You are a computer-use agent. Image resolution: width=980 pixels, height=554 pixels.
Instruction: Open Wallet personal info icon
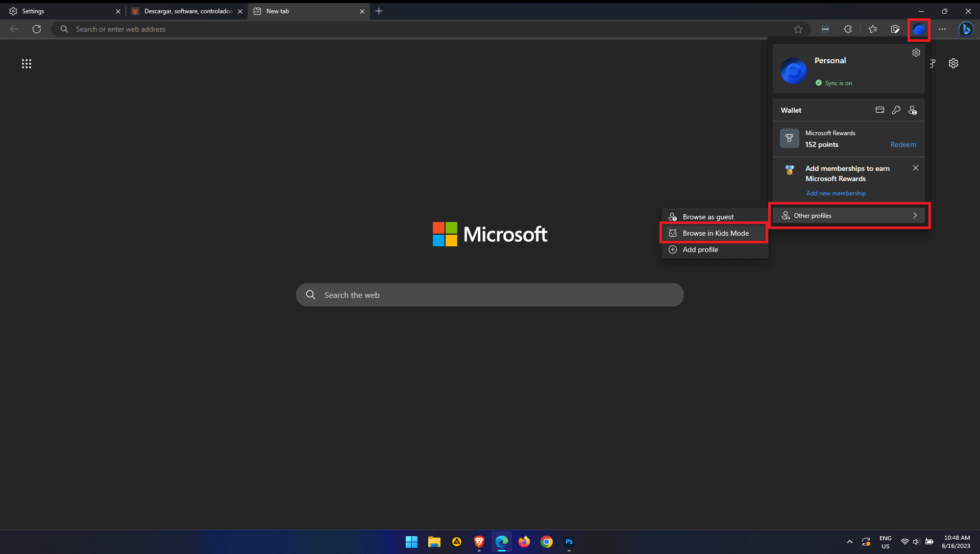(x=913, y=110)
